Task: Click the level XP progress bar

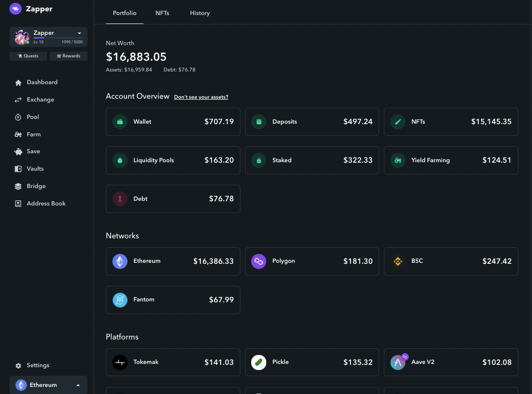Action: pyautogui.click(x=58, y=38)
